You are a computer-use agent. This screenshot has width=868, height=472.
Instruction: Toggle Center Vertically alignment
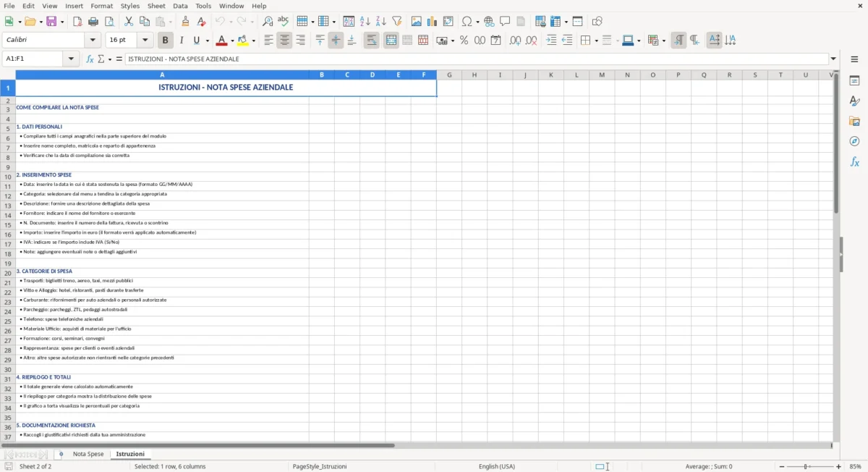(x=336, y=41)
